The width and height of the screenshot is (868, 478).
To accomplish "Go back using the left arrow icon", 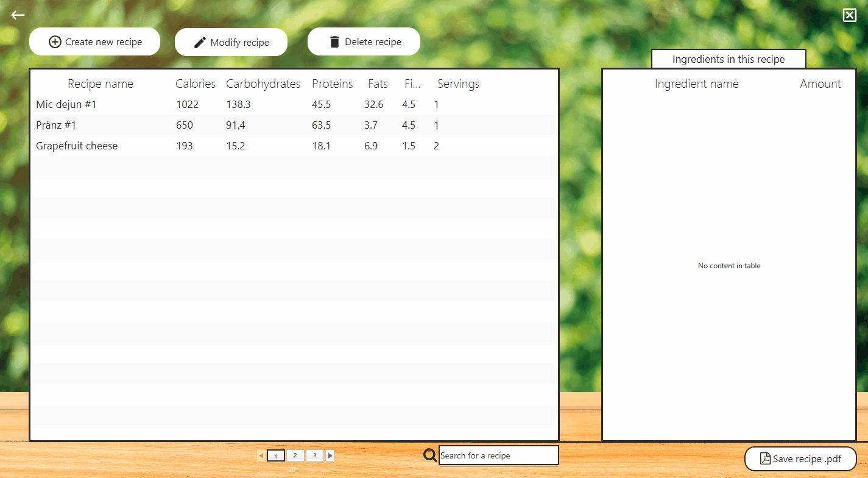I will pos(18,15).
